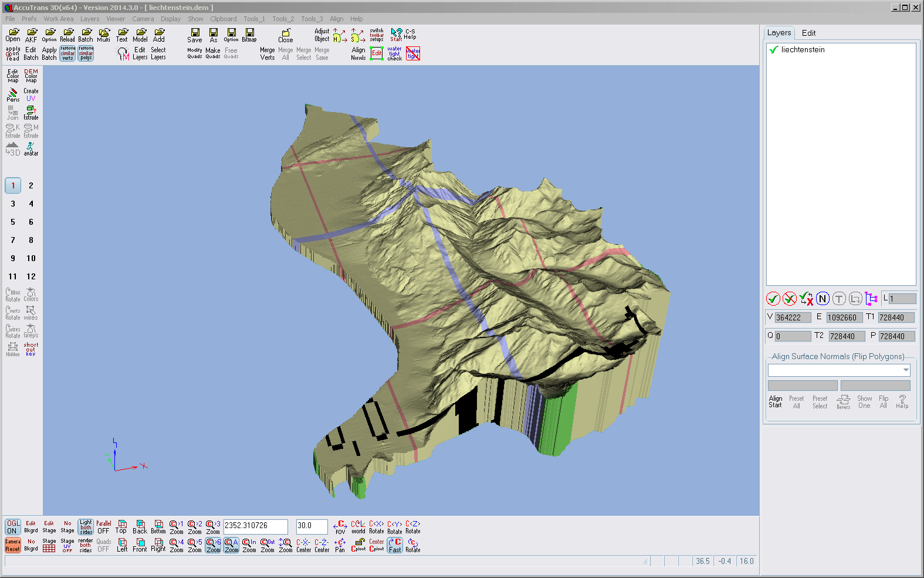Screen dimensions: 924x578
Task: Click the C<X> Rotate icon
Action: click(377, 526)
